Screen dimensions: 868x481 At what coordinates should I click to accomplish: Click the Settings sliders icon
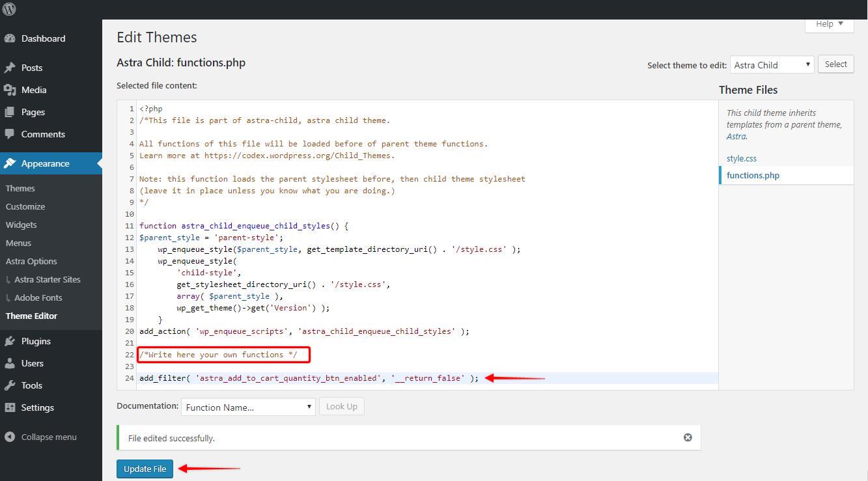(x=10, y=407)
